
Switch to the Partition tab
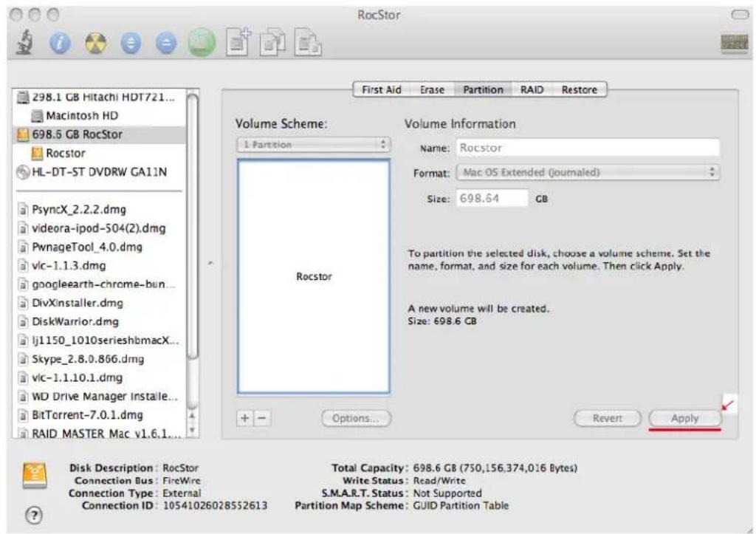[x=483, y=89]
